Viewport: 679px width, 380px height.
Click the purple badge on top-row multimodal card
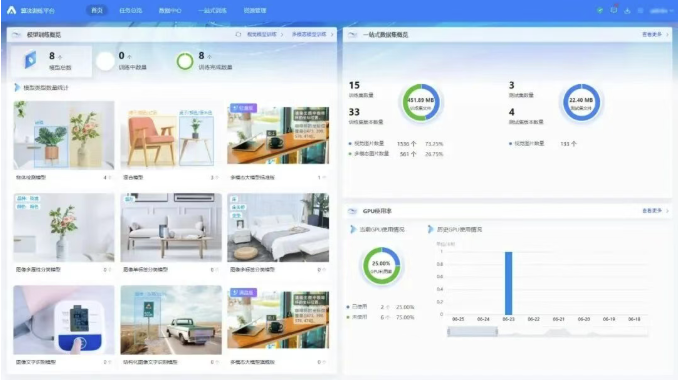(243, 108)
